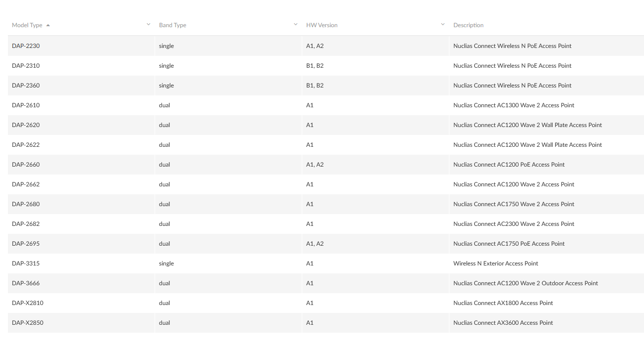Open the HW Version column filter chevron
This screenshot has width=644, height=351.
(443, 24)
